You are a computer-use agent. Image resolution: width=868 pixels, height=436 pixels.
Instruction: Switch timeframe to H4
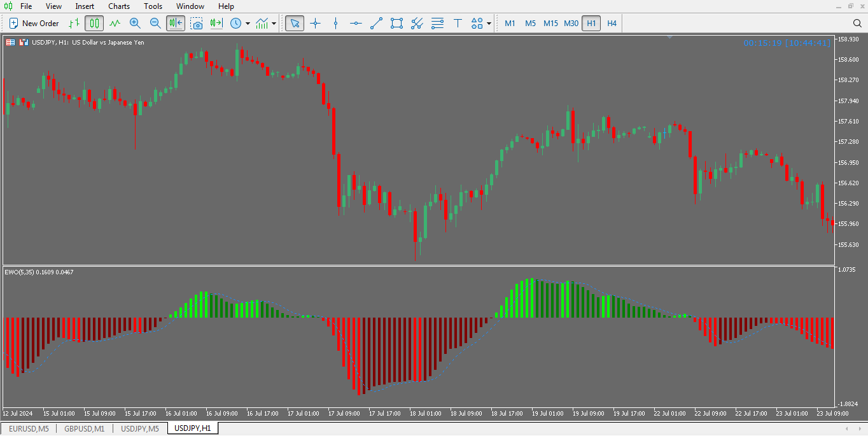click(612, 24)
